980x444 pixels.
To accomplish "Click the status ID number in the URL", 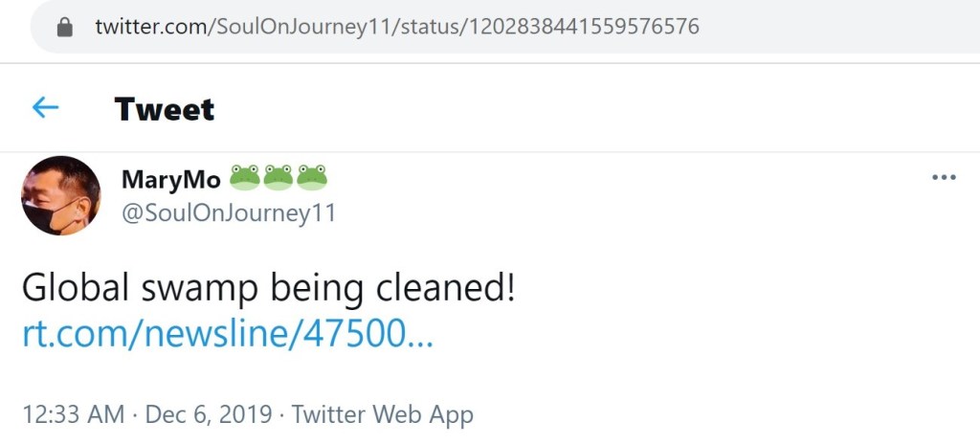I will [x=582, y=26].
